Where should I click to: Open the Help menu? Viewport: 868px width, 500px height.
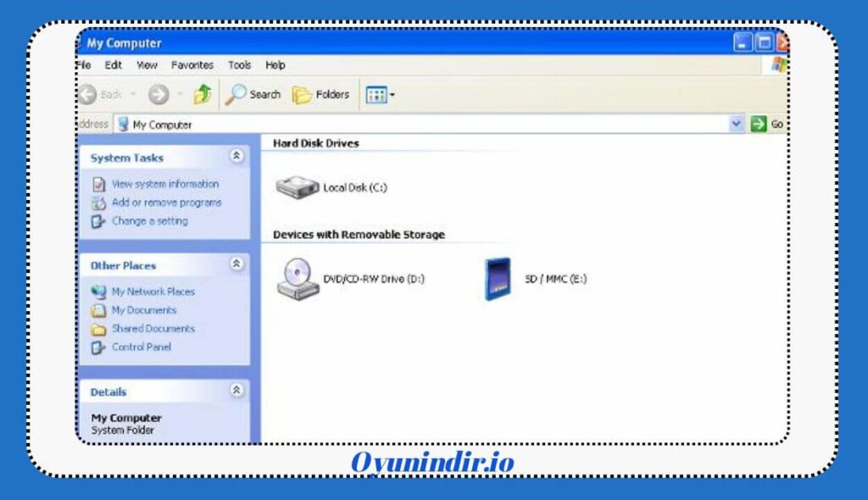coord(275,64)
